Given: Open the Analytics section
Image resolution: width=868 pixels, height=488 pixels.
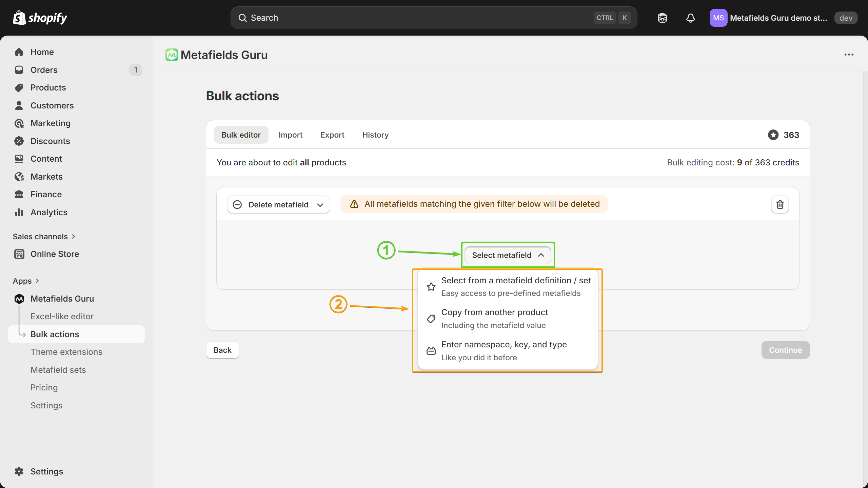Looking at the screenshot, I should [49, 212].
